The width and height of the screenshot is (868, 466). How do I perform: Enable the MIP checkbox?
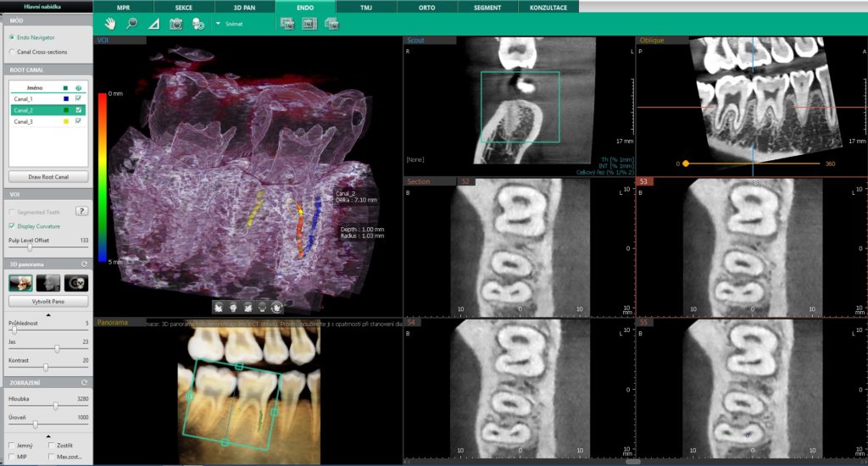(11, 458)
